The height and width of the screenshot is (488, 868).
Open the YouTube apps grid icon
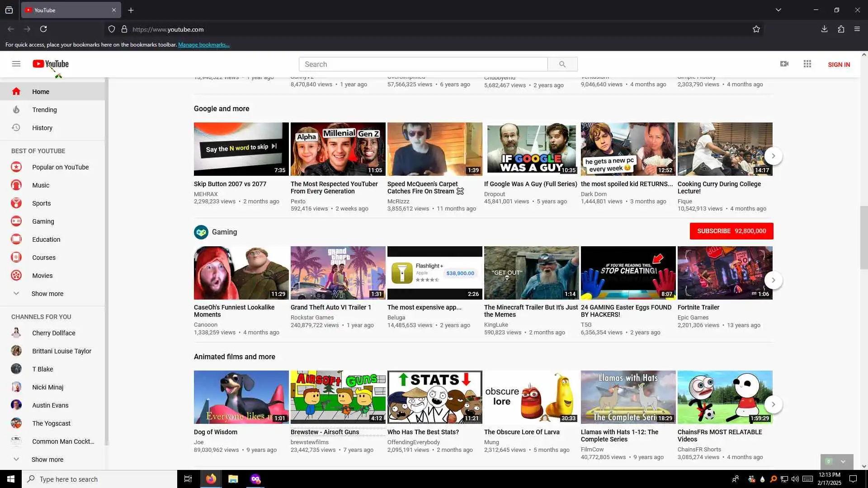pos(807,64)
